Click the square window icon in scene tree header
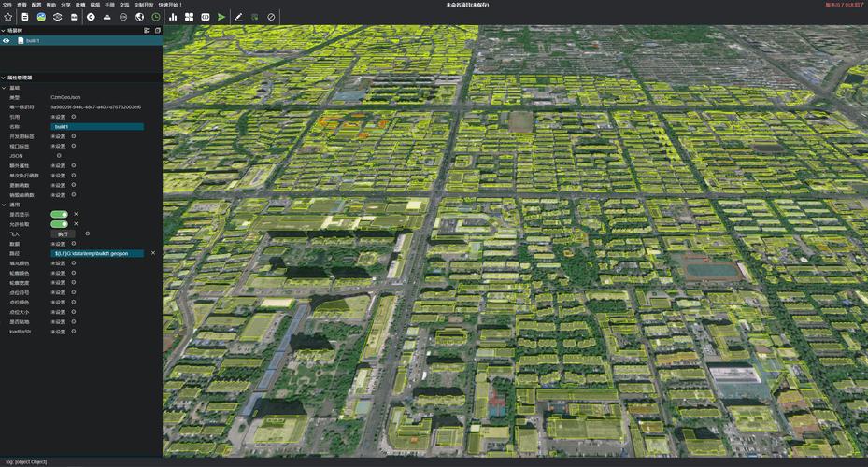Screen dimensions: 868x467 tap(157, 31)
